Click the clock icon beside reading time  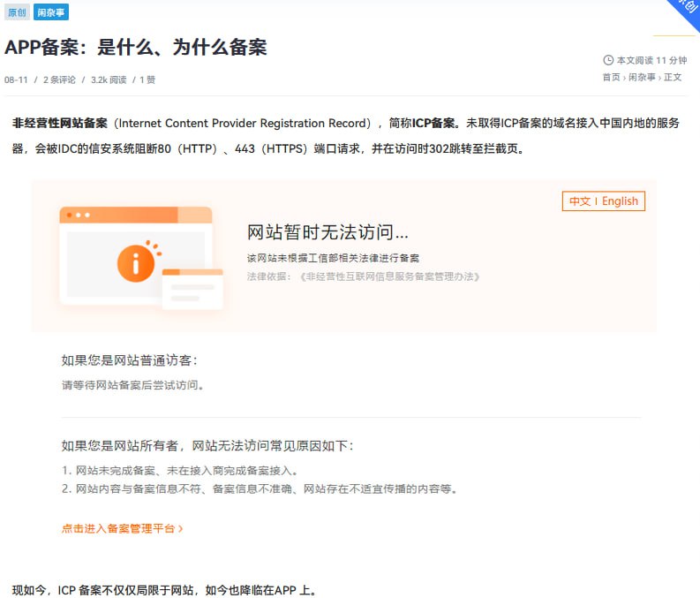608,60
